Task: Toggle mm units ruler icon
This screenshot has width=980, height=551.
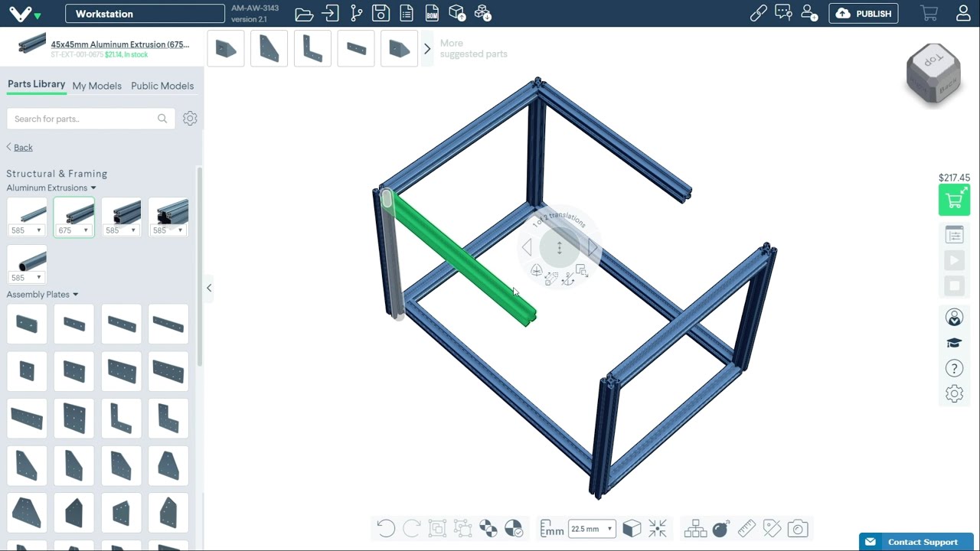Action: tap(551, 528)
